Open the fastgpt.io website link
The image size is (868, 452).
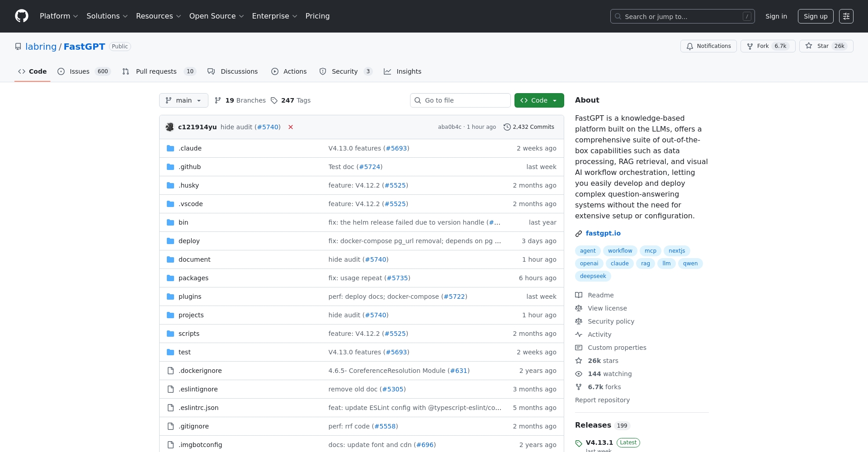click(x=603, y=233)
